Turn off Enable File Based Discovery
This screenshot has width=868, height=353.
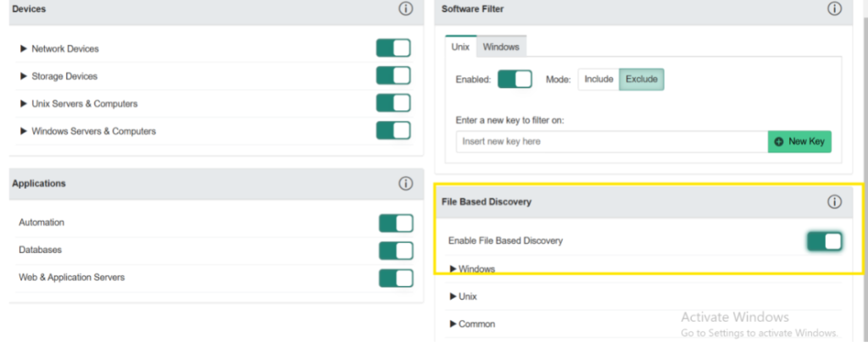point(824,241)
